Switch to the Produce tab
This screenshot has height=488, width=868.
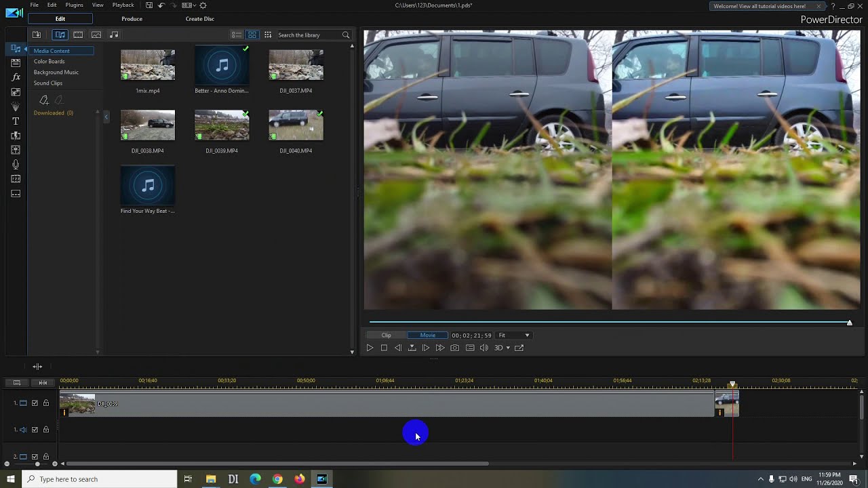pyautogui.click(x=132, y=19)
